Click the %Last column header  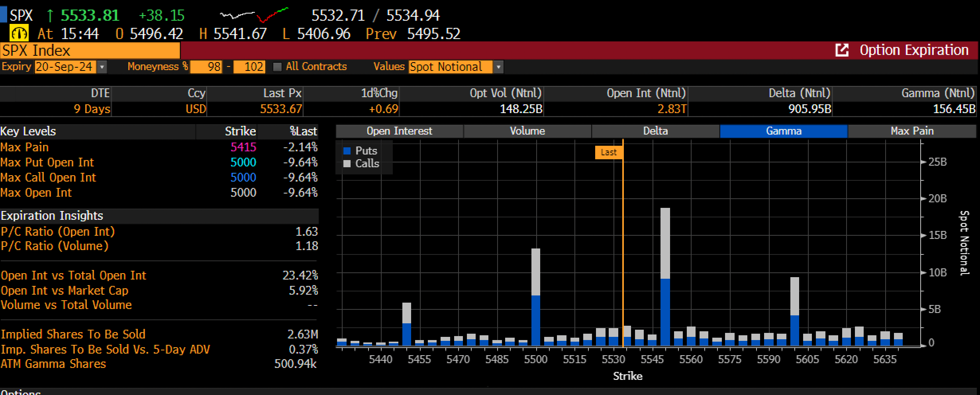[x=303, y=131]
